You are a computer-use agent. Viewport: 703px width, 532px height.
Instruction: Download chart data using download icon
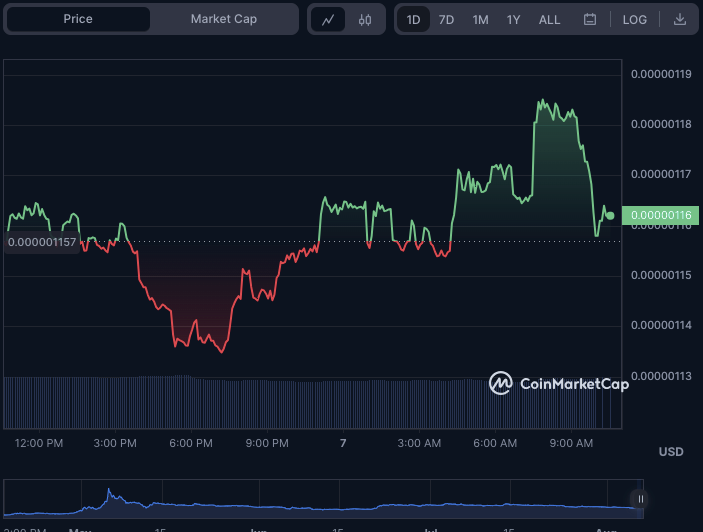pyautogui.click(x=680, y=19)
